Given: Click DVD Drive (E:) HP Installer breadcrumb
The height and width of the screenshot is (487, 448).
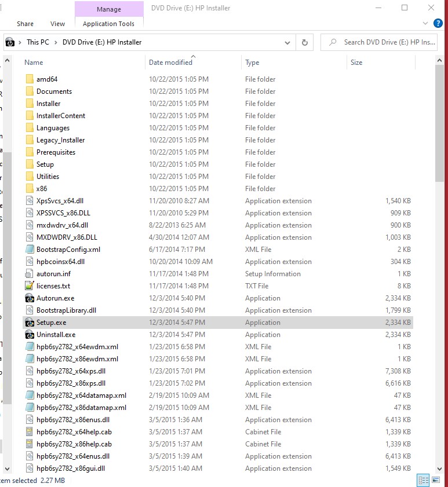Looking at the screenshot, I should click(x=102, y=42).
